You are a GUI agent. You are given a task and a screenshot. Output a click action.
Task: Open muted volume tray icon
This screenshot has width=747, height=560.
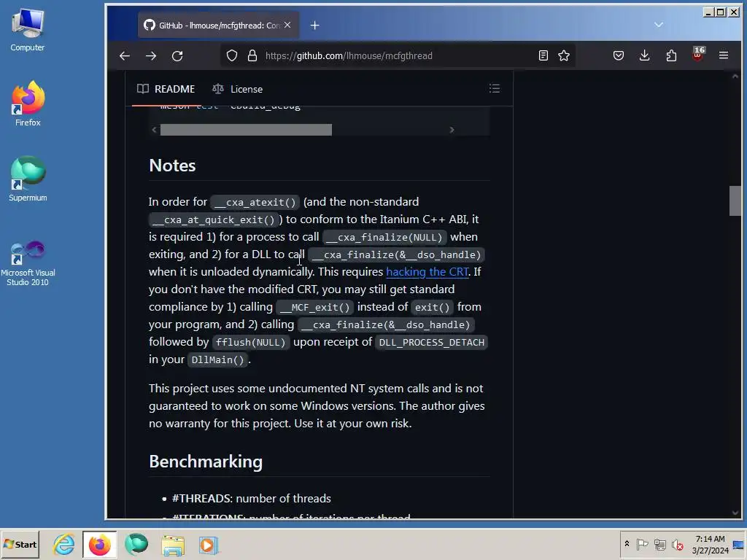677,544
